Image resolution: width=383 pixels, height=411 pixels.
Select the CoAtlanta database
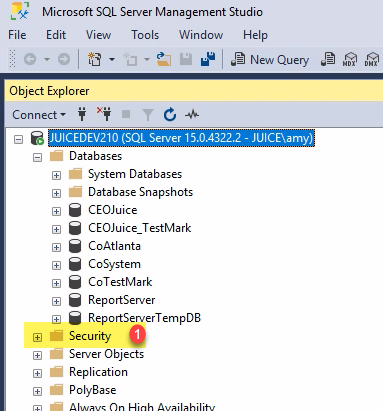(x=114, y=246)
